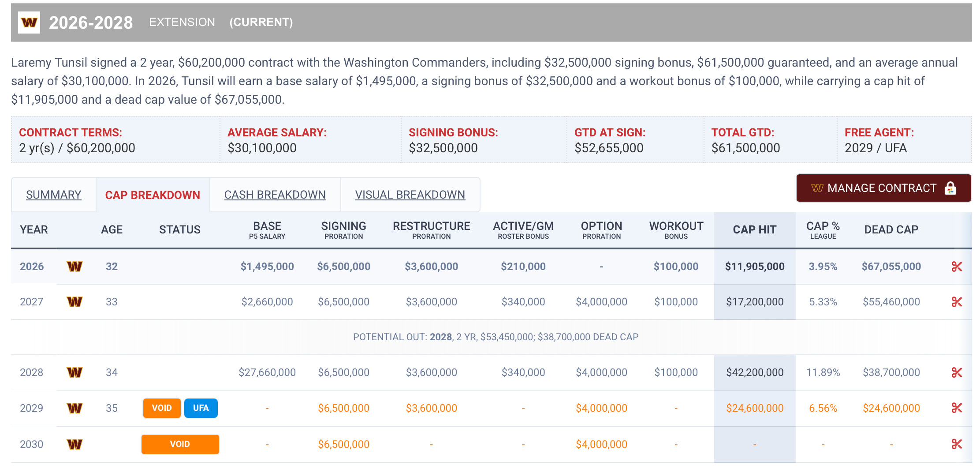The image size is (980, 470).
Task: Click the scissors icon in the 2028 row
Action: [957, 372]
